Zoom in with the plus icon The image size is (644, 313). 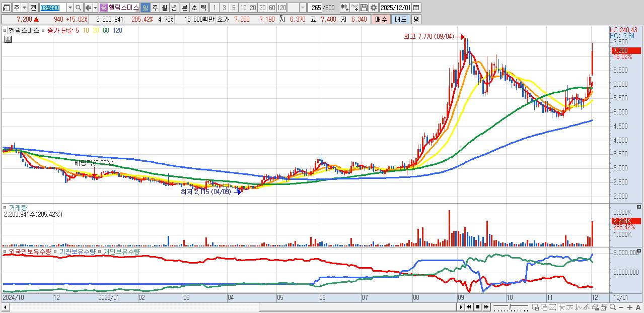[x=630, y=307]
